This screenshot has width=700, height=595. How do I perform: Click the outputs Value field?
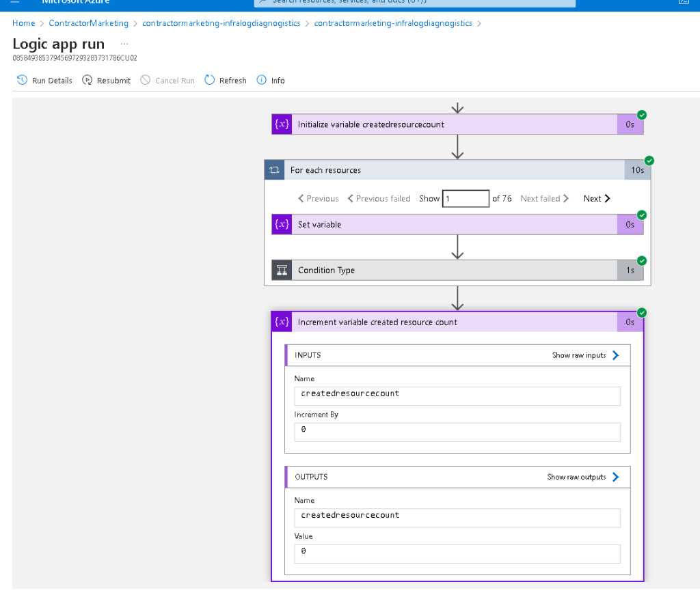point(457,554)
